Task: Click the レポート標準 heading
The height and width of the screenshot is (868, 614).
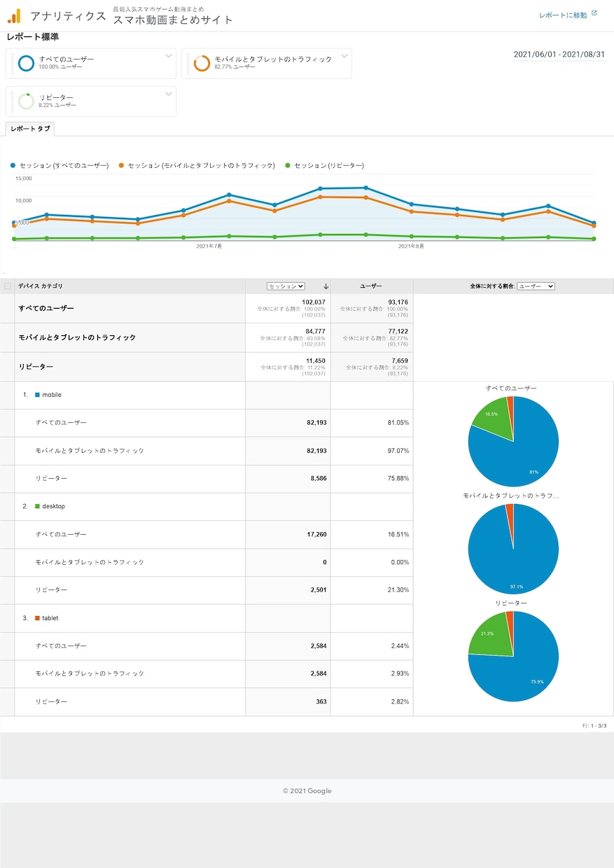Action: click(x=32, y=36)
